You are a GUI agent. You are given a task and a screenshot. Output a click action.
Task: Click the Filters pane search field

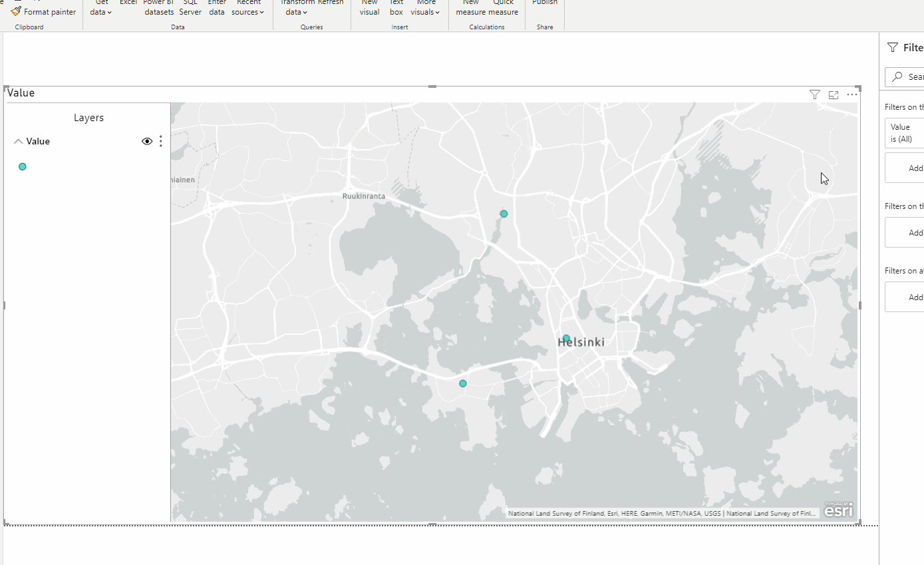pyautogui.click(x=905, y=77)
